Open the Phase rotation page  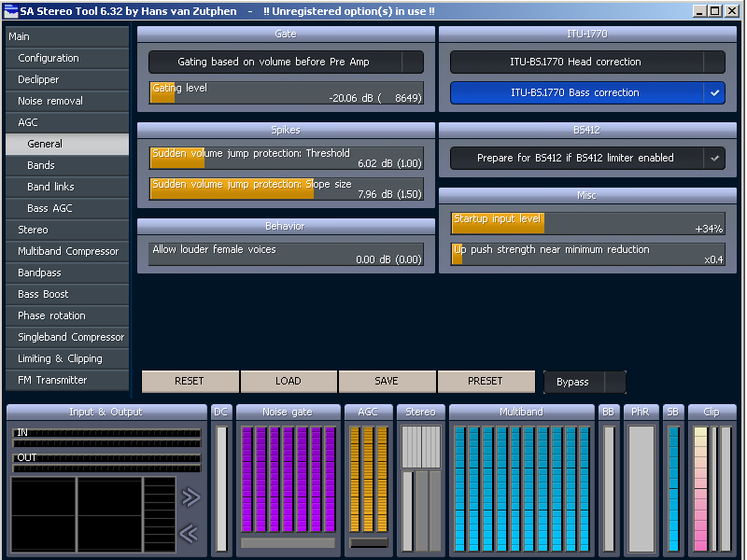pos(67,315)
